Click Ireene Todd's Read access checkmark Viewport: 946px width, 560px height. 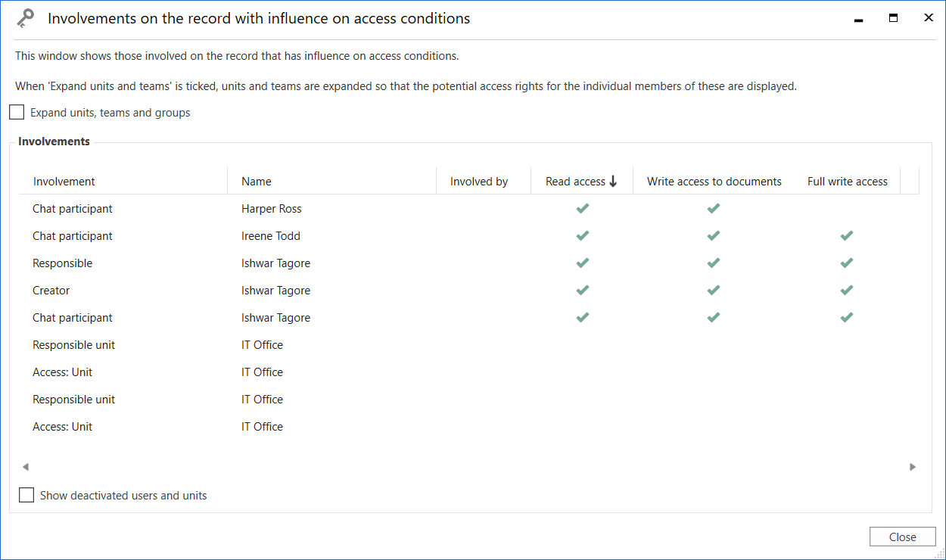click(582, 236)
